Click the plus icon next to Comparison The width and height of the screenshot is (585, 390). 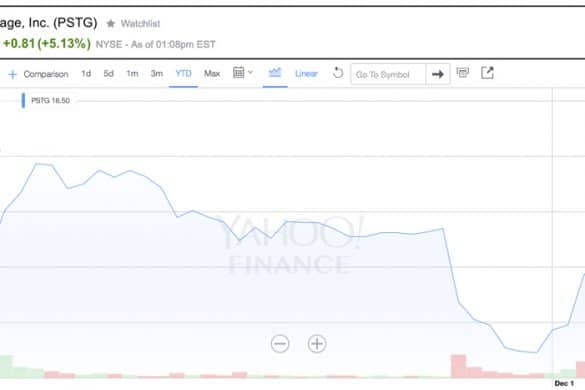13,74
